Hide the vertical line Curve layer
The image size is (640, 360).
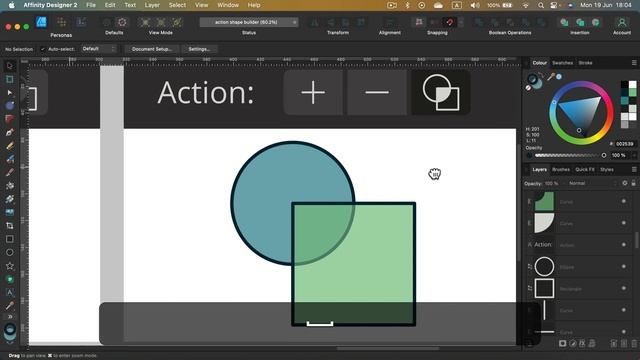[624, 310]
